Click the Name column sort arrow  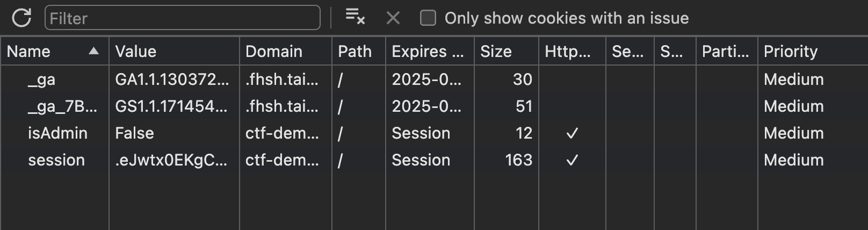coord(94,51)
